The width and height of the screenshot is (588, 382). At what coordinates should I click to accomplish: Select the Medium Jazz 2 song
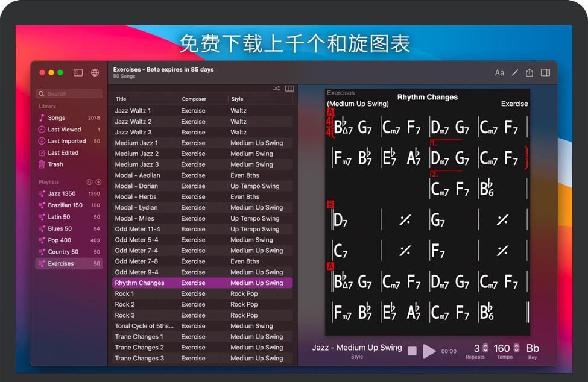[x=202, y=154]
